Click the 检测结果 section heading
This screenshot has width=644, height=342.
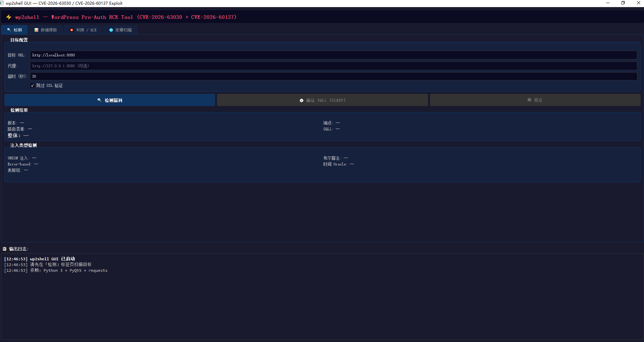click(19, 110)
